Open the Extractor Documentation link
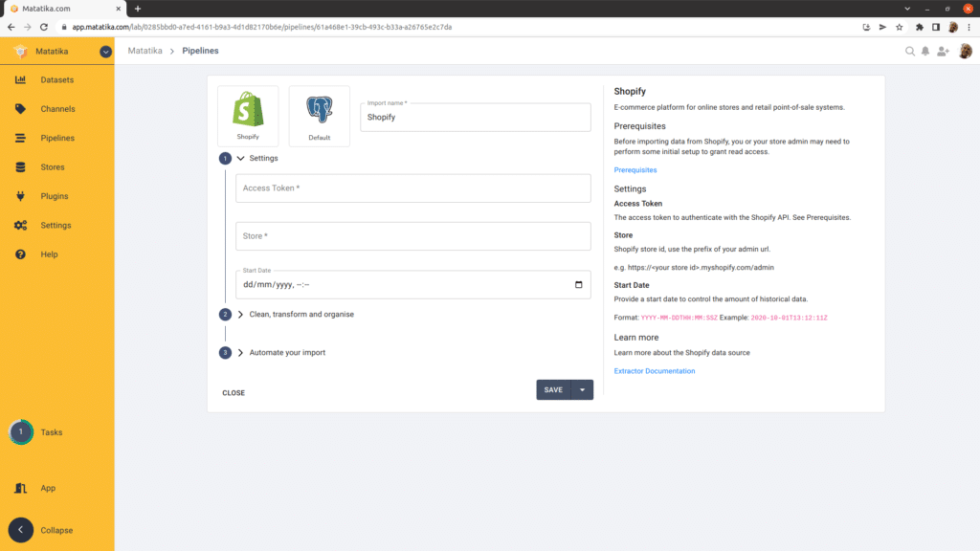Viewport: 980px width, 551px height. pyautogui.click(x=654, y=371)
